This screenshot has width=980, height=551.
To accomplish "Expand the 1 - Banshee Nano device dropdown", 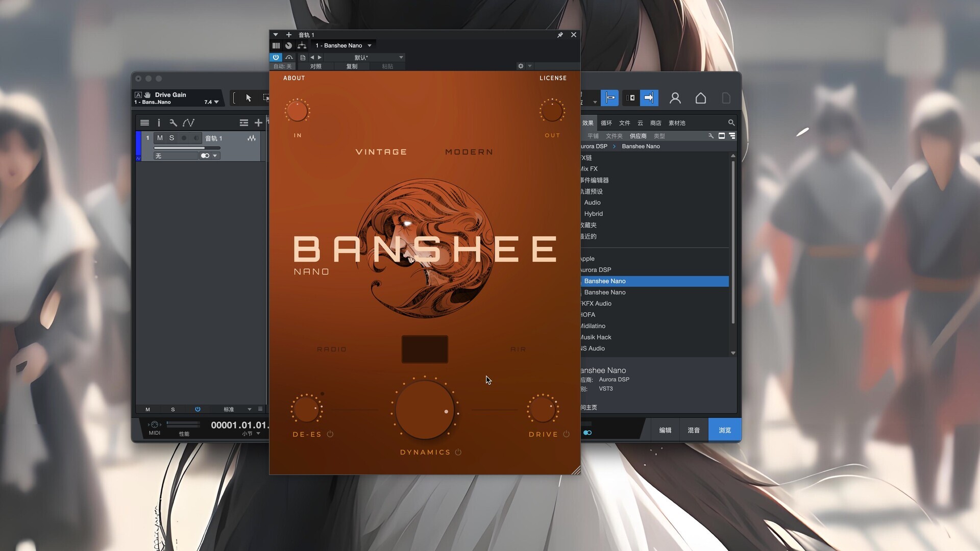I will coord(370,45).
